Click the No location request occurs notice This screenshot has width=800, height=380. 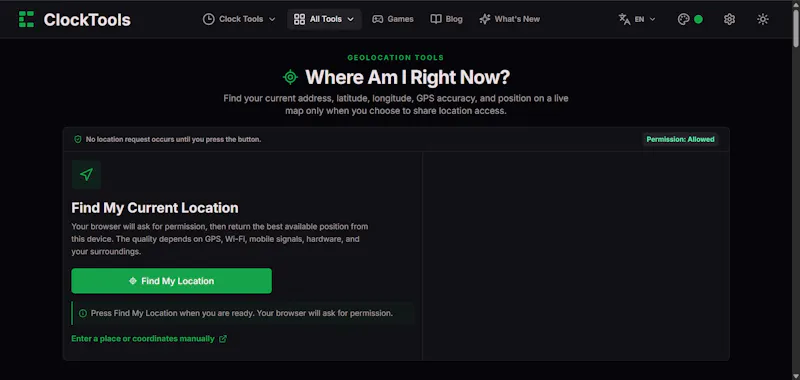(173, 139)
